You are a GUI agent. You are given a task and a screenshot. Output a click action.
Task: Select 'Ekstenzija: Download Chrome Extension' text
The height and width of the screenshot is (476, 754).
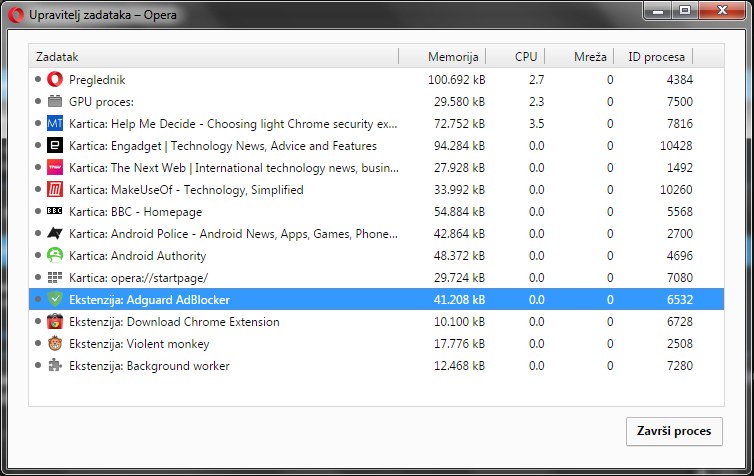[174, 322]
